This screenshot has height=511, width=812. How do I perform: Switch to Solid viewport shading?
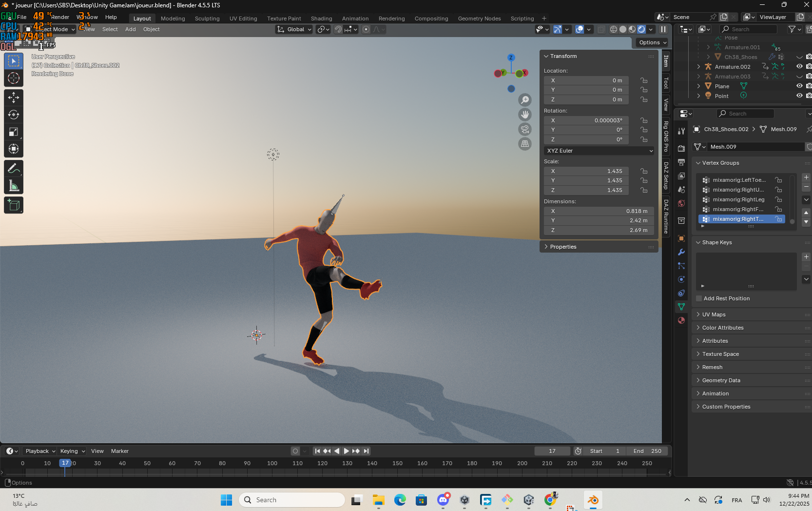pyautogui.click(x=623, y=29)
